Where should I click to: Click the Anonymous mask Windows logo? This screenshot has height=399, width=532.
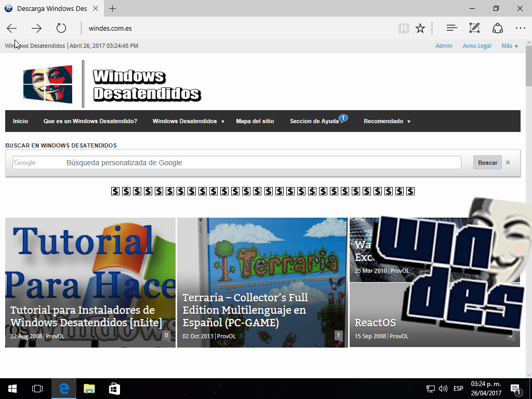pyautogui.click(x=48, y=84)
